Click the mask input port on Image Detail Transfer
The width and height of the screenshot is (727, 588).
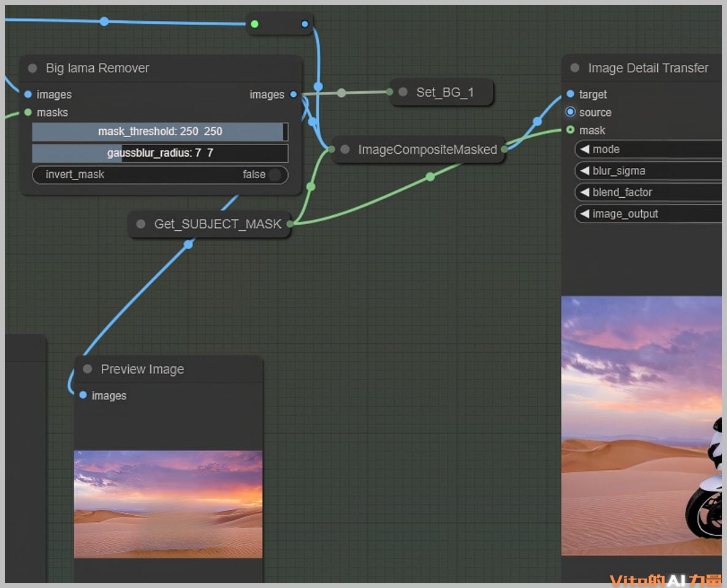tap(571, 130)
